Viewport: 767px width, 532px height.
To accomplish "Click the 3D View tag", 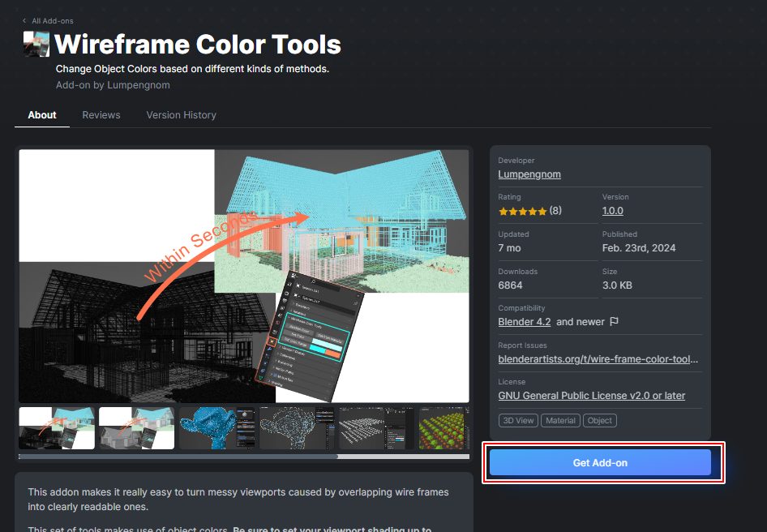I will 518,420.
